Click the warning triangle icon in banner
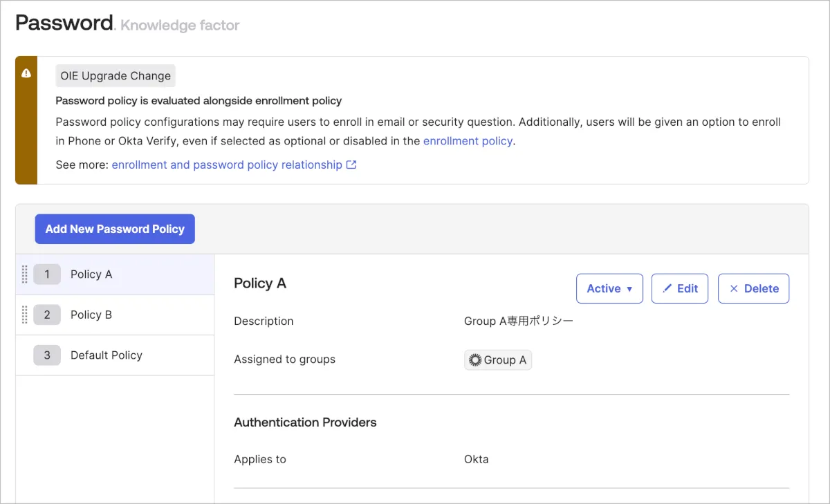Screen dimensions: 830x504 (x=26, y=73)
